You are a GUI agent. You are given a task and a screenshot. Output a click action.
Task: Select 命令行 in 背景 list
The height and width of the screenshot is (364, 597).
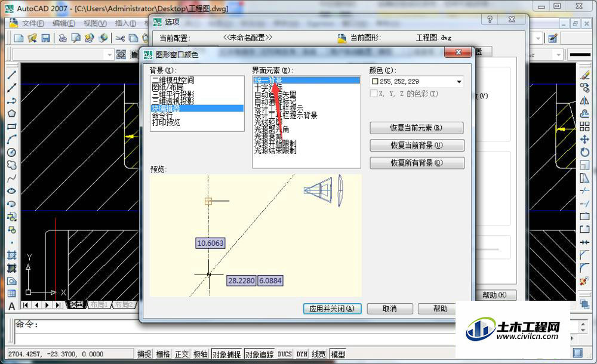tap(162, 115)
